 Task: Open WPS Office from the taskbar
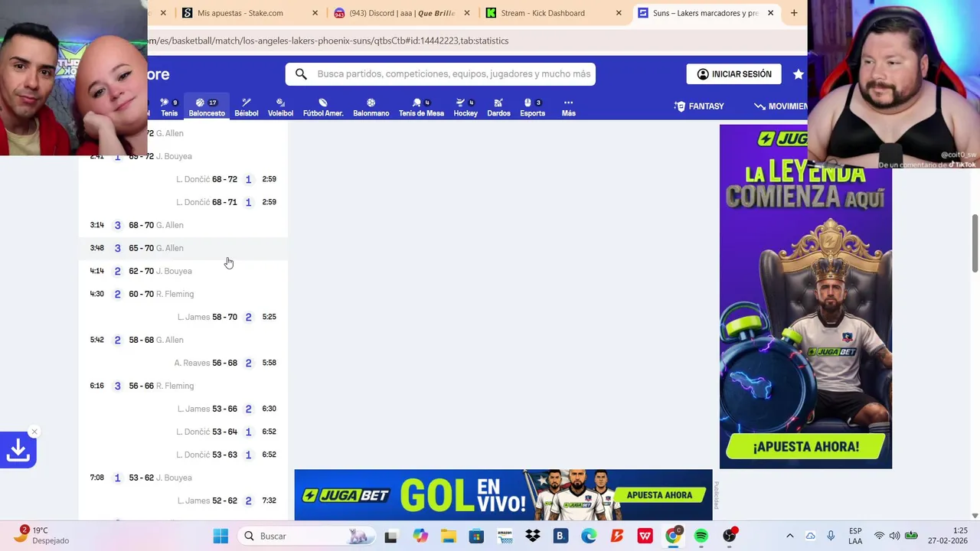pyautogui.click(x=645, y=536)
